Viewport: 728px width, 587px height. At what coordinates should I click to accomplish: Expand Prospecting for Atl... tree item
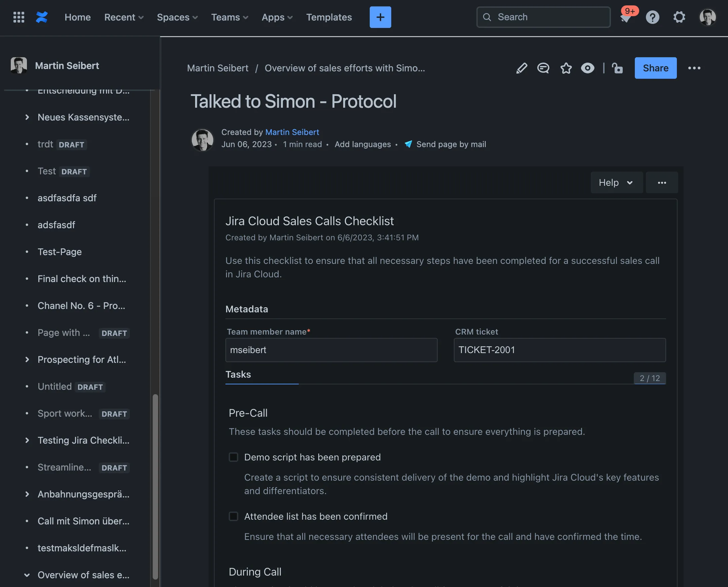click(27, 359)
